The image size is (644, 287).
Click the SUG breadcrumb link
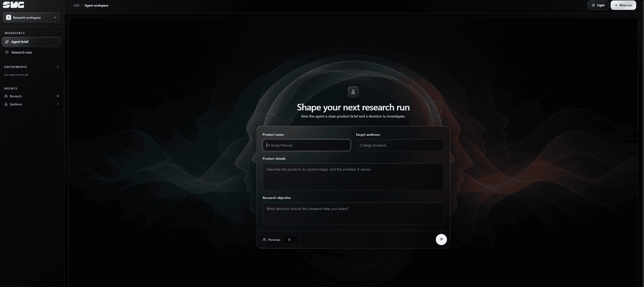(76, 6)
